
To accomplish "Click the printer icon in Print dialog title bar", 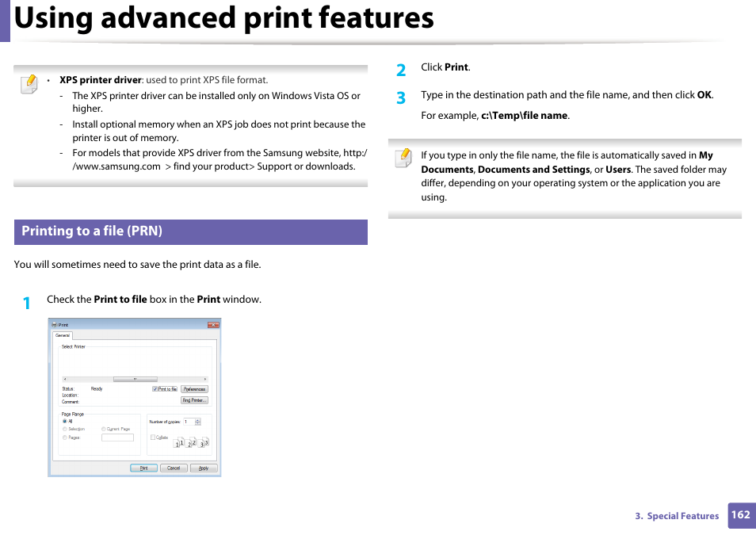I will tap(55, 325).
